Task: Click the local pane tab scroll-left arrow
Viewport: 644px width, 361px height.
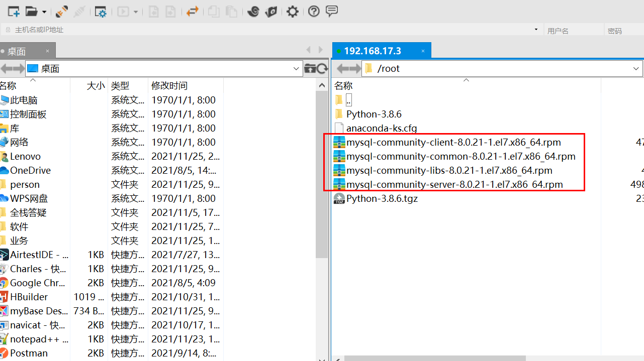Action: pyautogui.click(x=309, y=50)
